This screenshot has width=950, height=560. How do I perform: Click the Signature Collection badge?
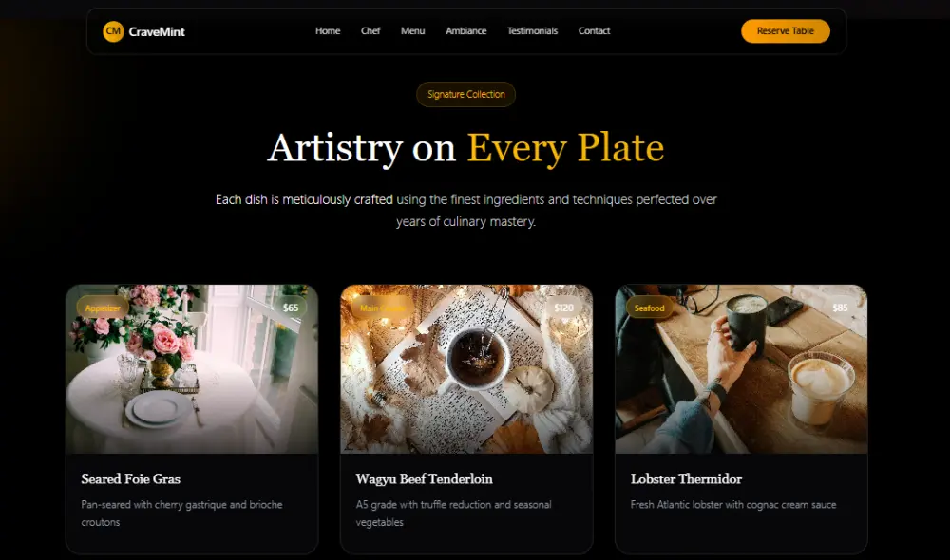coord(465,95)
